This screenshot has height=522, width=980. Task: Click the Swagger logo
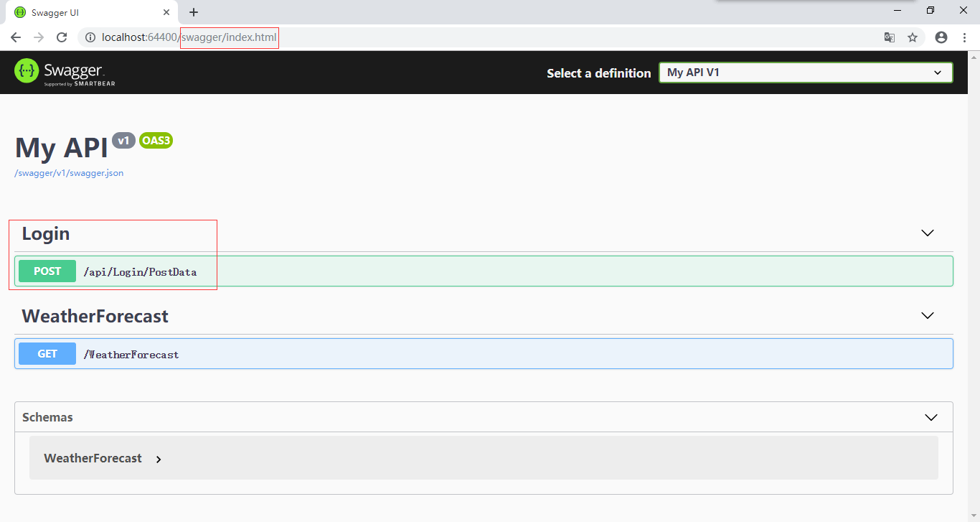pyautogui.click(x=65, y=72)
